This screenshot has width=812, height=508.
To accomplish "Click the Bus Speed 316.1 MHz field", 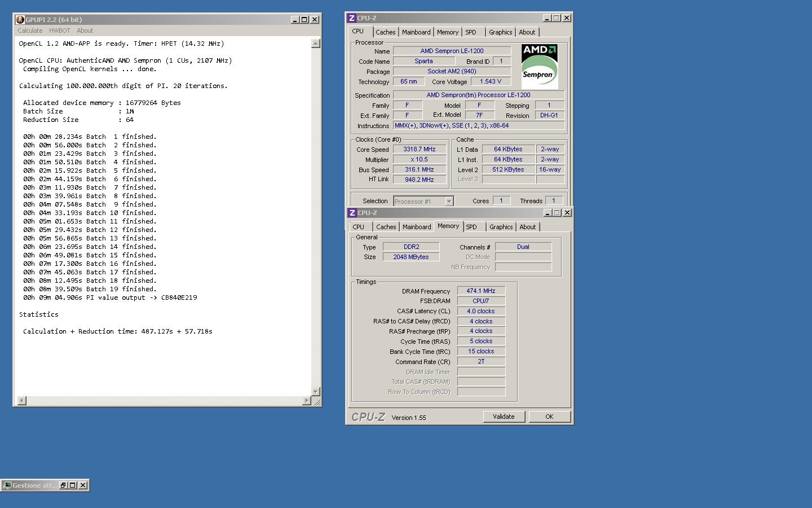I will [x=420, y=170].
